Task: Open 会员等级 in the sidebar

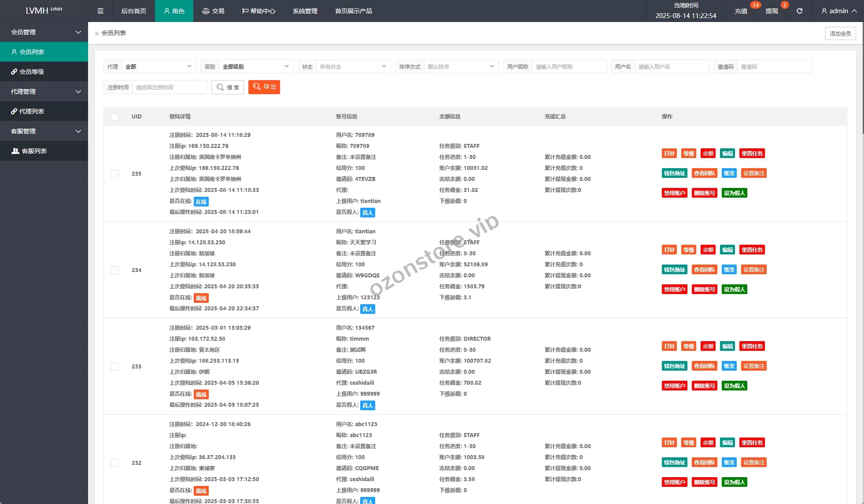Action: tap(32, 72)
